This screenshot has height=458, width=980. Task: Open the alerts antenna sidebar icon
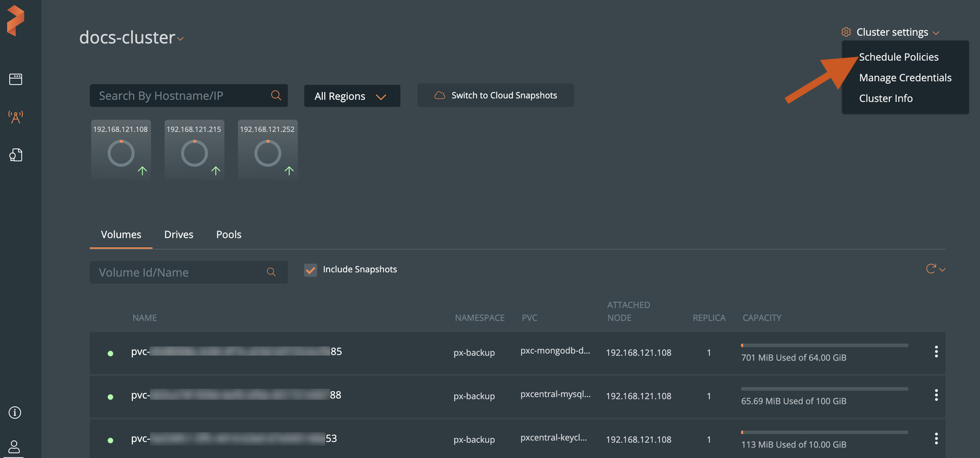[x=16, y=117]
